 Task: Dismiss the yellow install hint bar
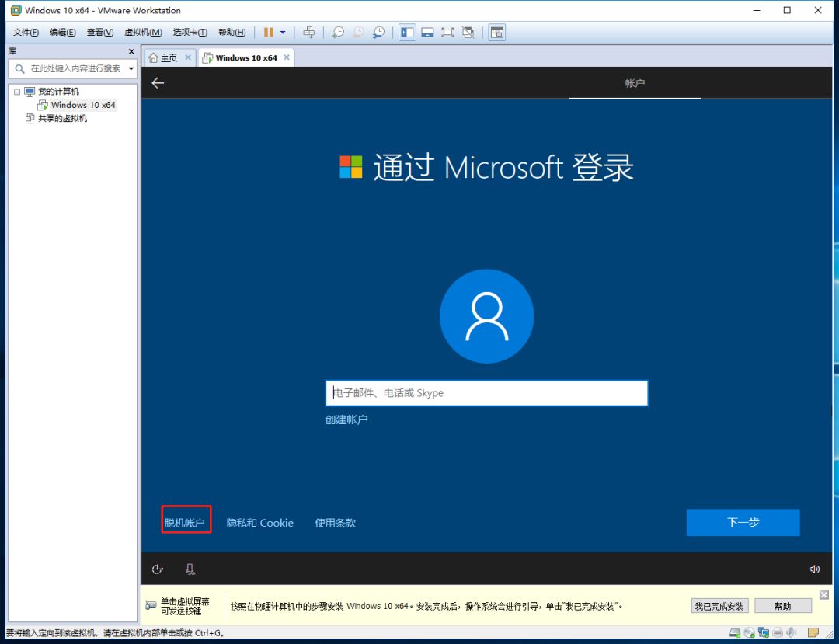tap(824, 595)
